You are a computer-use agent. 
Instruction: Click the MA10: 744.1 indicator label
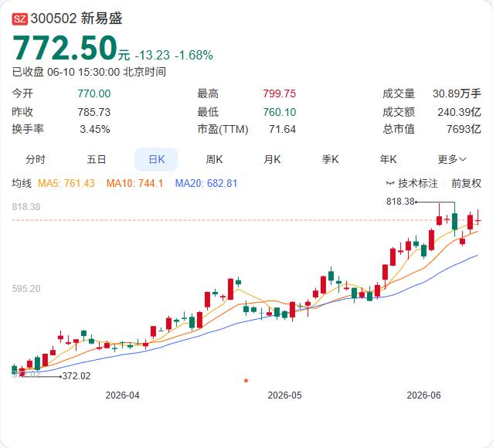click(135, 183)
